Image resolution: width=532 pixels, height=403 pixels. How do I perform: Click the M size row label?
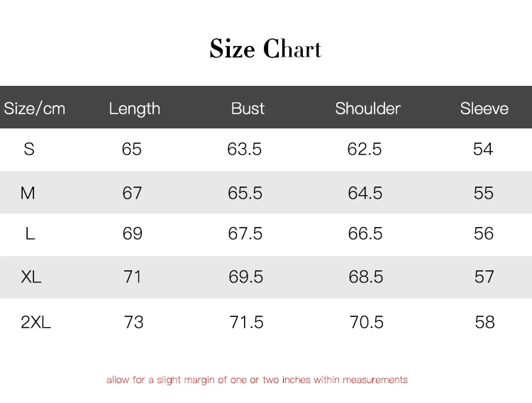coord(28,193)
